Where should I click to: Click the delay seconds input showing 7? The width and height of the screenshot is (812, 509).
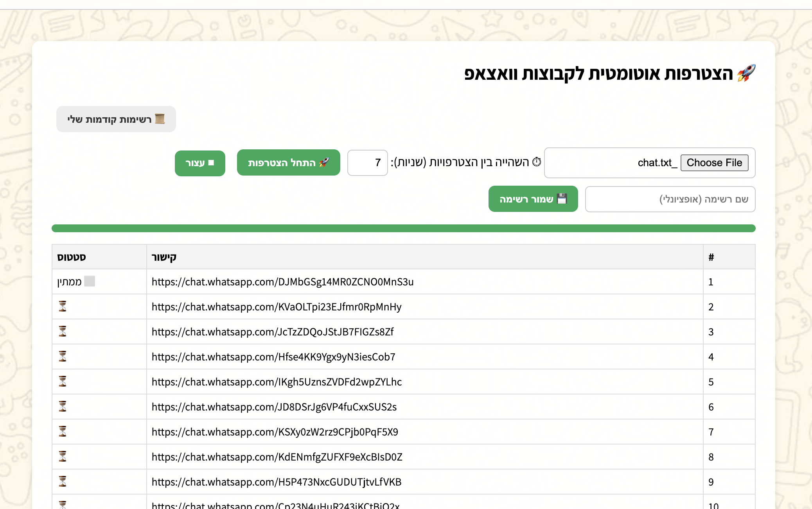367,163
